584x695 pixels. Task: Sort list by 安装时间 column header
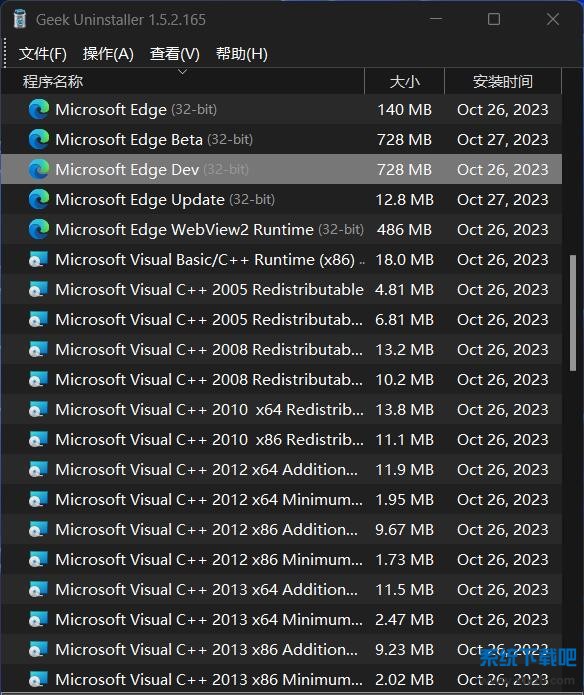click(x=503, y=82)
